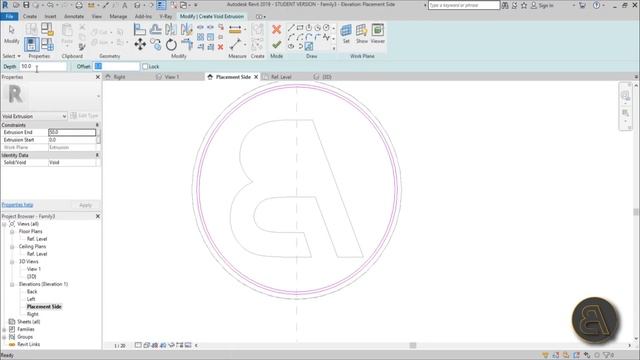Click the Measure Between Two References tool

(x=235, y=44)
